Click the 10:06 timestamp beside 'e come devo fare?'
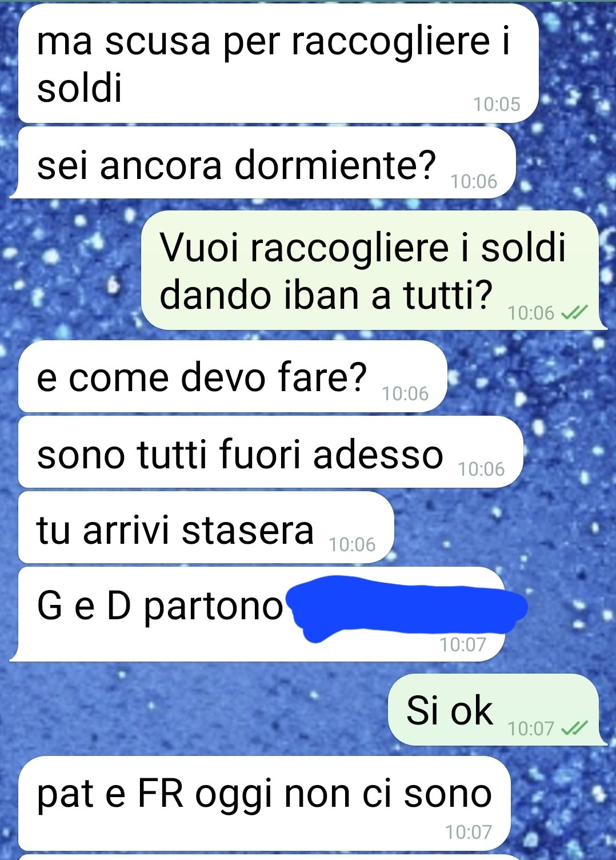The image size is (616, 860). pos(405,393)
